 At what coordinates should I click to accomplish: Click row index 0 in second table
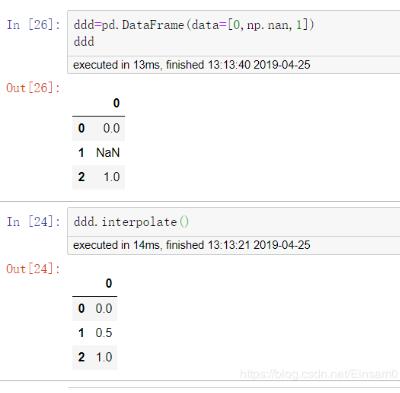81,308
